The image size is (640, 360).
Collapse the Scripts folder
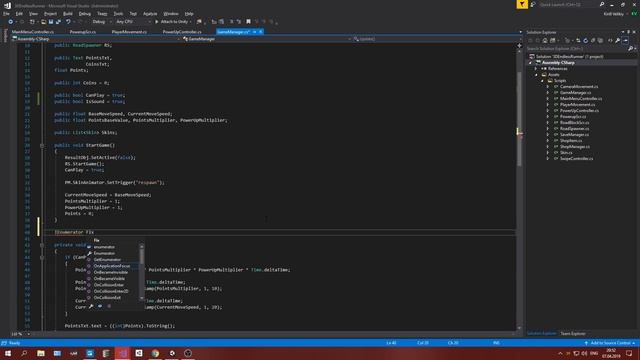[542, 81]
